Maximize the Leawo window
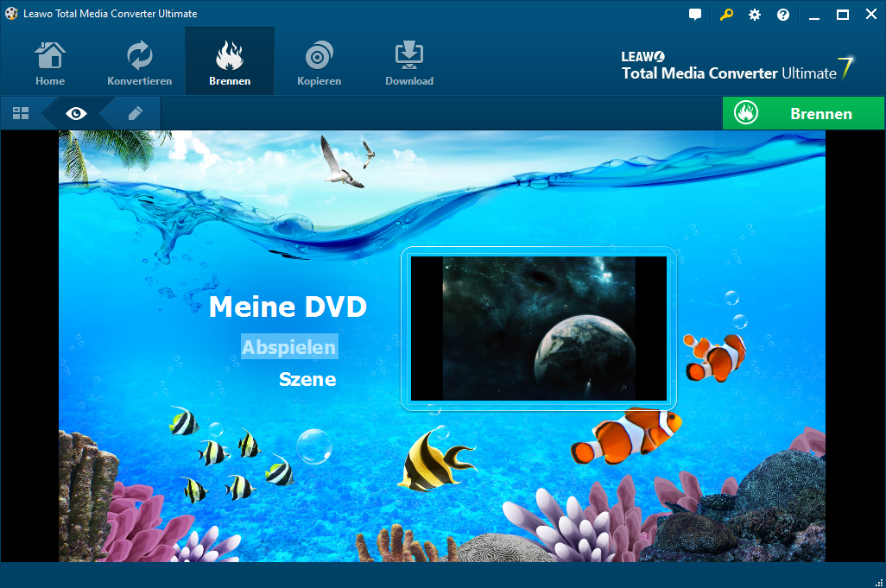 coord(843,15)
